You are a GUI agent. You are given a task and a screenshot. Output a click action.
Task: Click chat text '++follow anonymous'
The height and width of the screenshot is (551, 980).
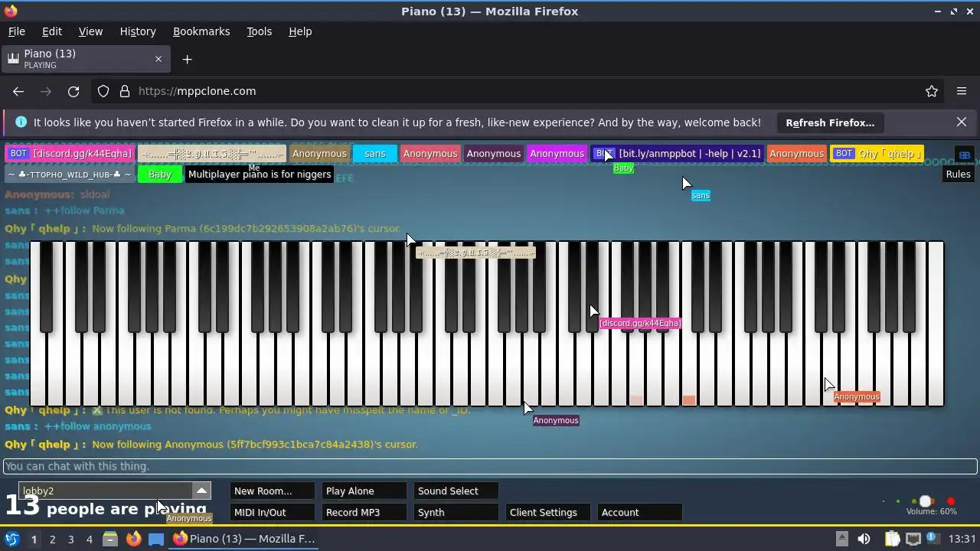[97, 426]
